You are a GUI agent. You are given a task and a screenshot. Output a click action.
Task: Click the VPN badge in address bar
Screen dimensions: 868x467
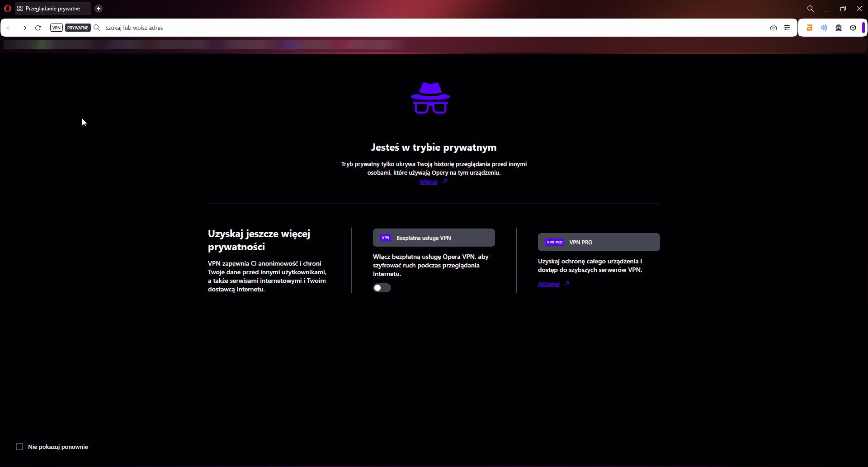coord(57,28)
